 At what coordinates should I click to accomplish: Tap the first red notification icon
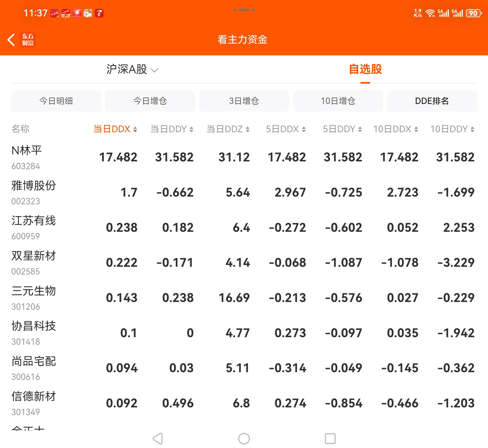point(55,13)
